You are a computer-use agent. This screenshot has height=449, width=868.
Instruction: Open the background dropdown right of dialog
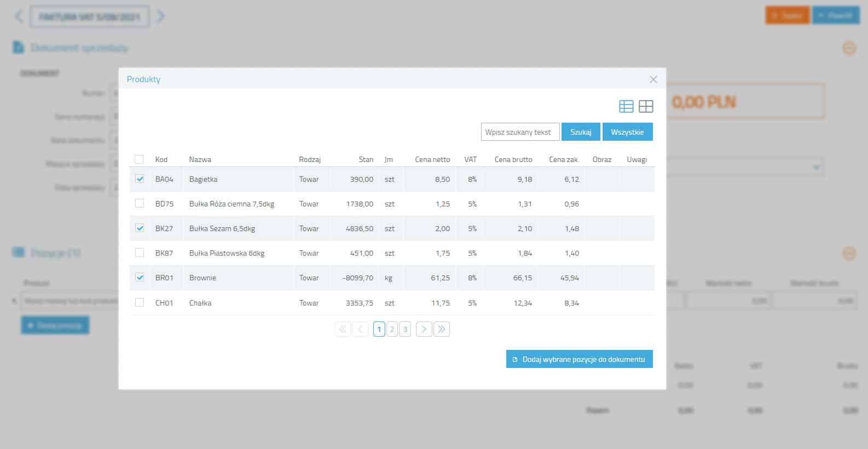(817, 166)
